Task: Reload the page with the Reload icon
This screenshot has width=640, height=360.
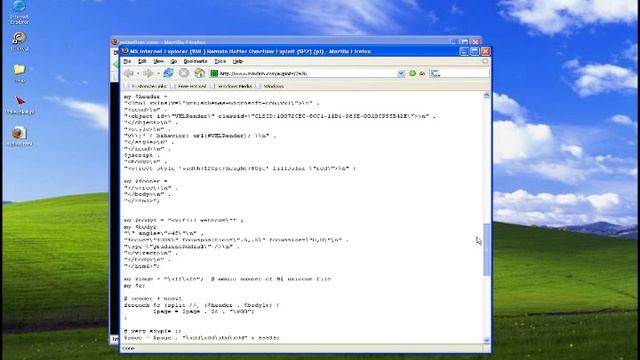Action: pyautogui.click(x=168, y=73)
